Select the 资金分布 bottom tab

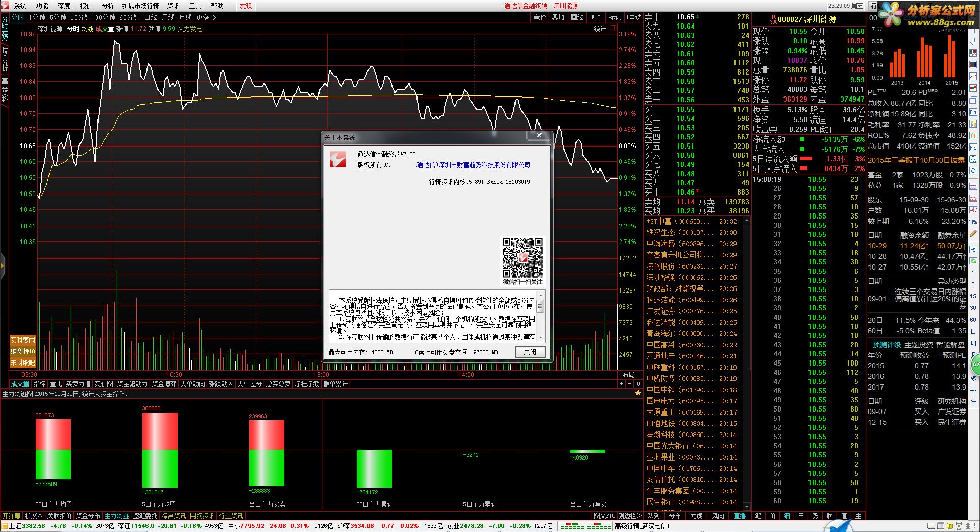pos(88,516)
